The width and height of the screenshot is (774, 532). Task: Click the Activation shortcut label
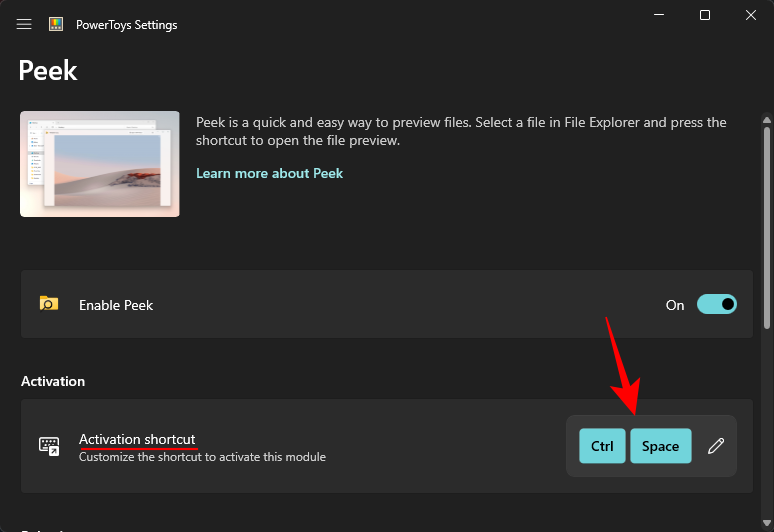tap(137, 439)
